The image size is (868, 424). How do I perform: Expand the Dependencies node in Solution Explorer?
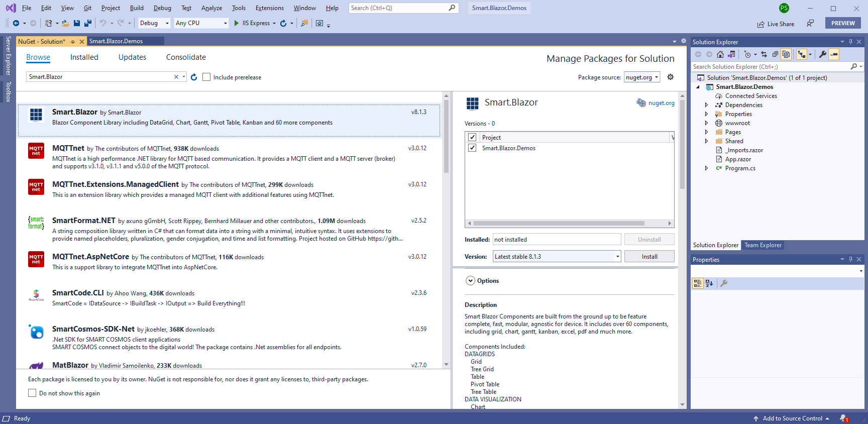click(706, 105)
